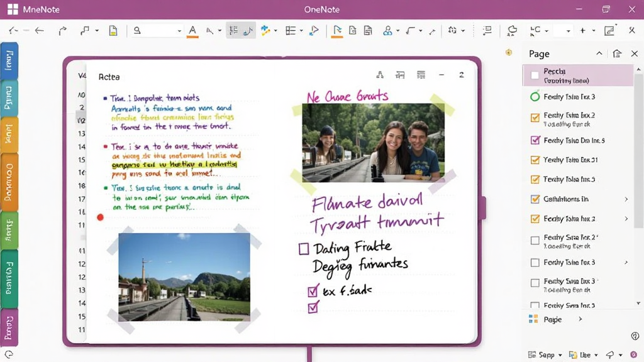Open the purple section tab on the left
Screen dimensions: 644x362
point(9,327)
